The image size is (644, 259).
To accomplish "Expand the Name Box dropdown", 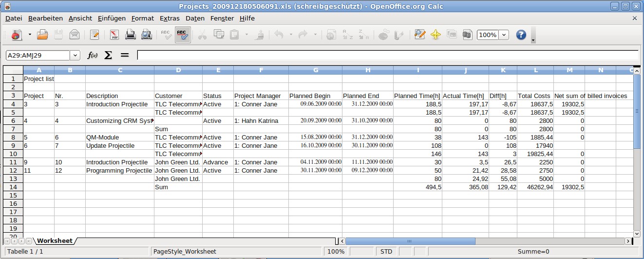I will point(75,55).
